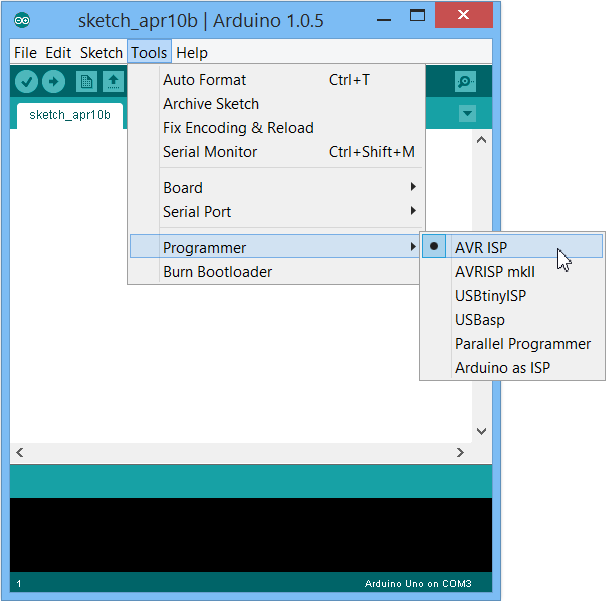Open Serial Monitor magnifier icon in toolbar
The image size is (606, 601).
point(465,82)
